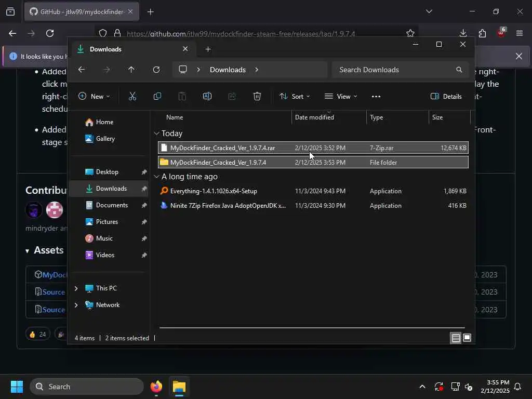Click the chevron after Downloads in breadcrumb

point(257,70)
